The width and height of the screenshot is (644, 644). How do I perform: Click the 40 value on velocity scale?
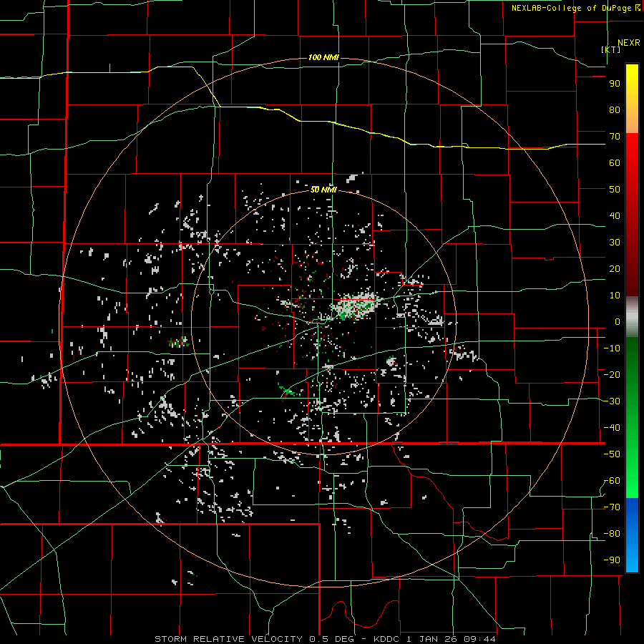(x=615, y=215)
